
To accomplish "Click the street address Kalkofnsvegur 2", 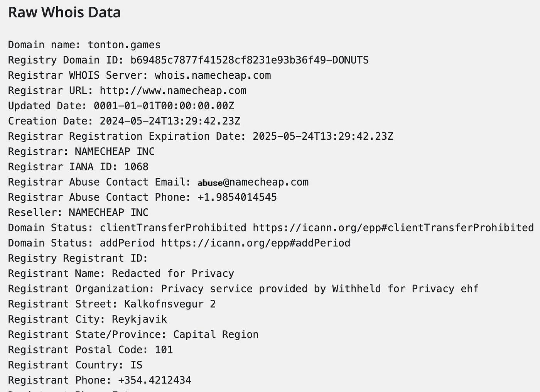I will pos(170,304).
